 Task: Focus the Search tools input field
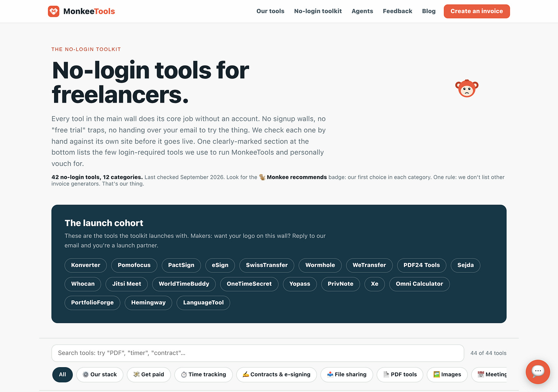[258, 353]
